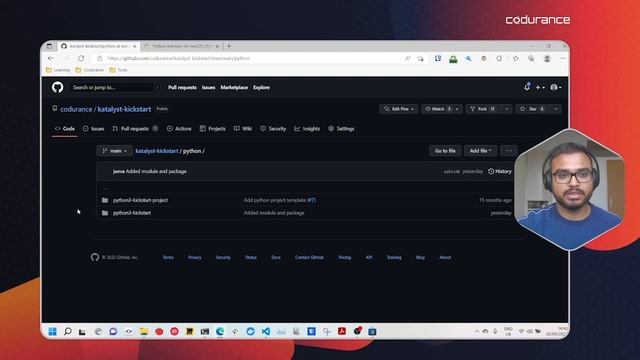Viewport: 640px width, 360px height.
Task: Open Marketplace in the GitHub header
Action: click(x=234, y=87)
